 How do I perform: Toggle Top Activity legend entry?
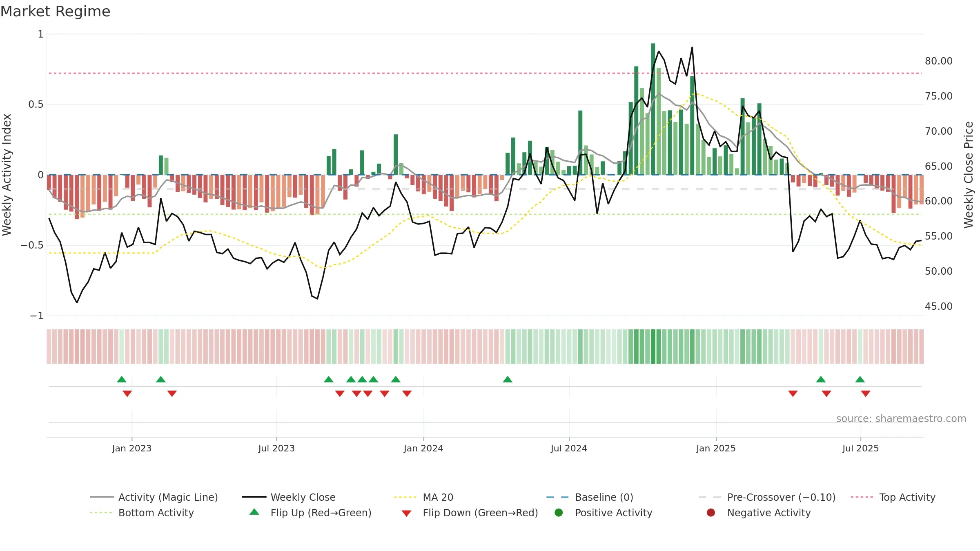click(x=893, y=497)
